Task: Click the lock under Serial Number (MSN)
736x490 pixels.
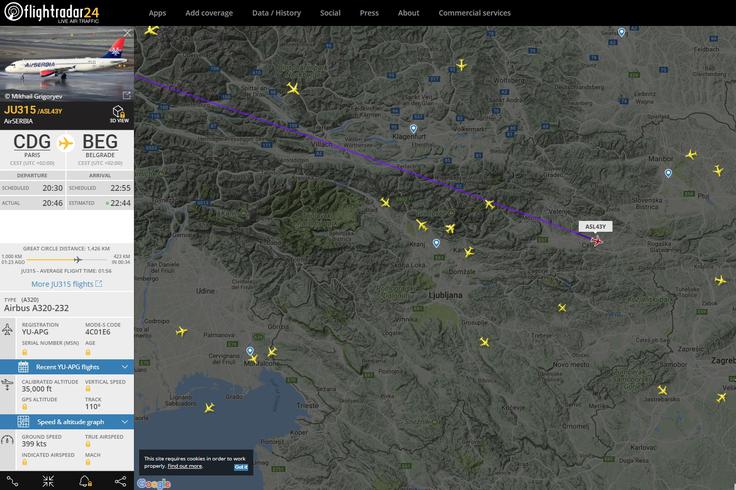Action: click(24, 352)
